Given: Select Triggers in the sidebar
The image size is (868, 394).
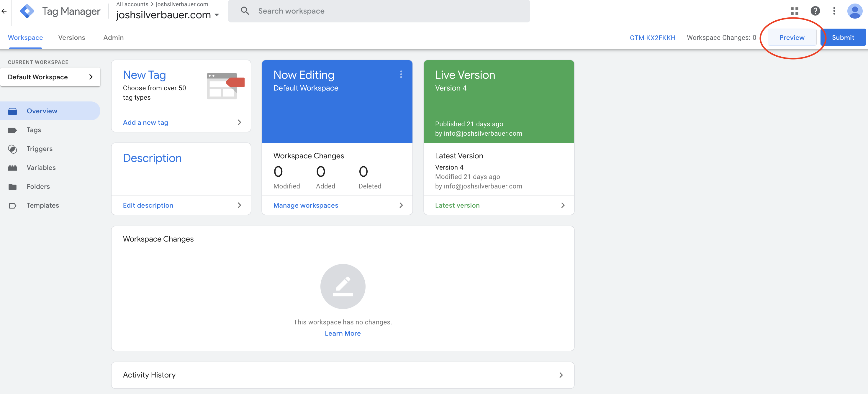Looking at the screenshot, I should 50,149.
